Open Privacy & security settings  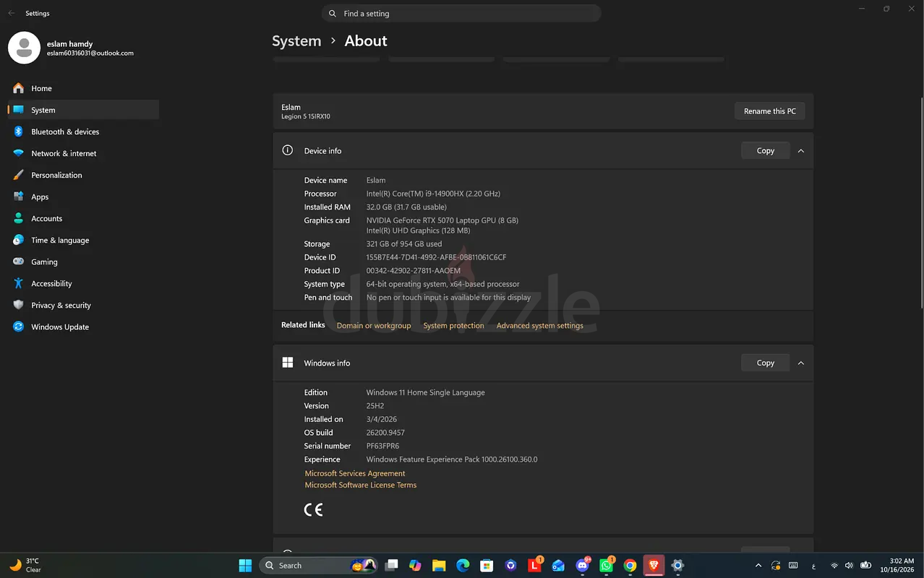click(x=83, y=305)
